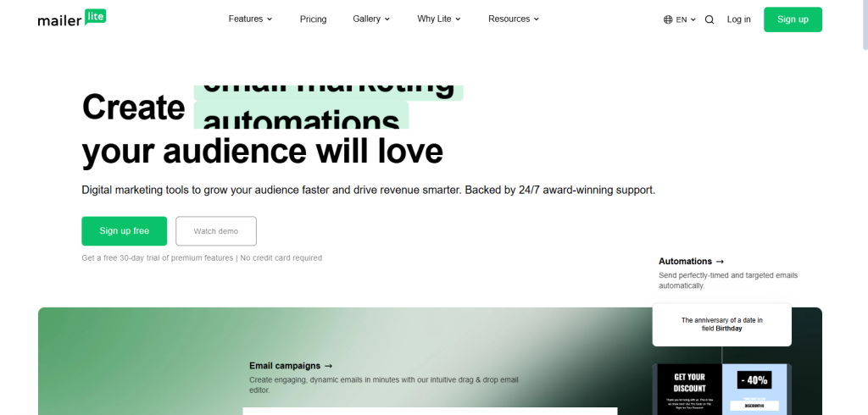
Task: Go to the Pricing page
Action: point(314,19)
